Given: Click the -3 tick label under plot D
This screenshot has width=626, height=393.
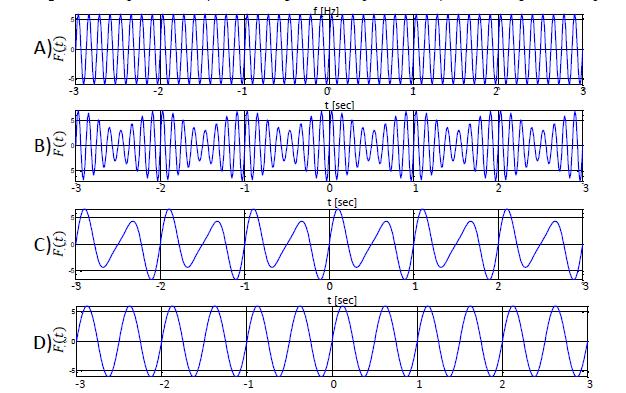Looking at the screenshot, I should pyautogui.click(x=81, y=385).
